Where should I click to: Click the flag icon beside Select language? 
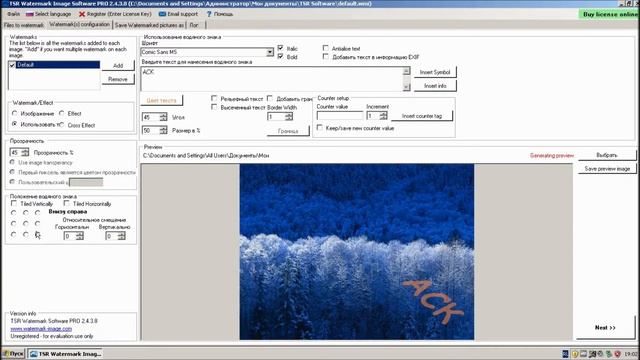point(29,14)
